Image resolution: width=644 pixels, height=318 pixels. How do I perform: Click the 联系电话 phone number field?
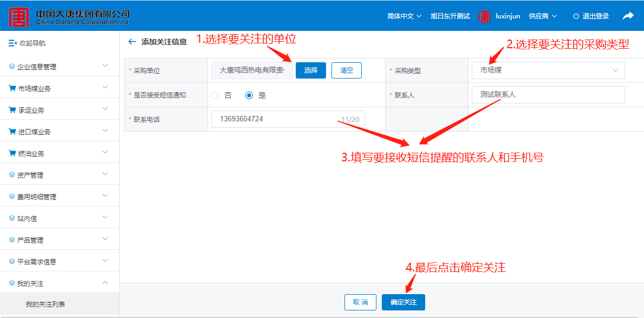[276, 119]
